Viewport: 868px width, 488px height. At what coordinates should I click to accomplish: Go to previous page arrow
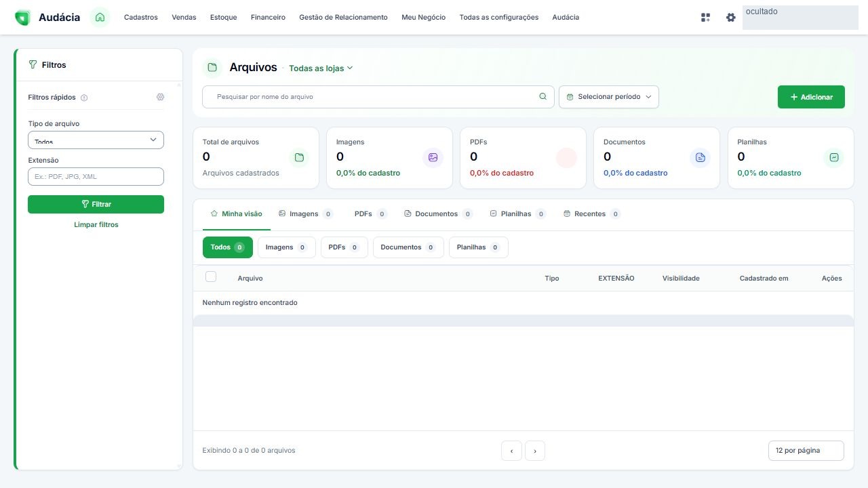(x=511, y=451)
